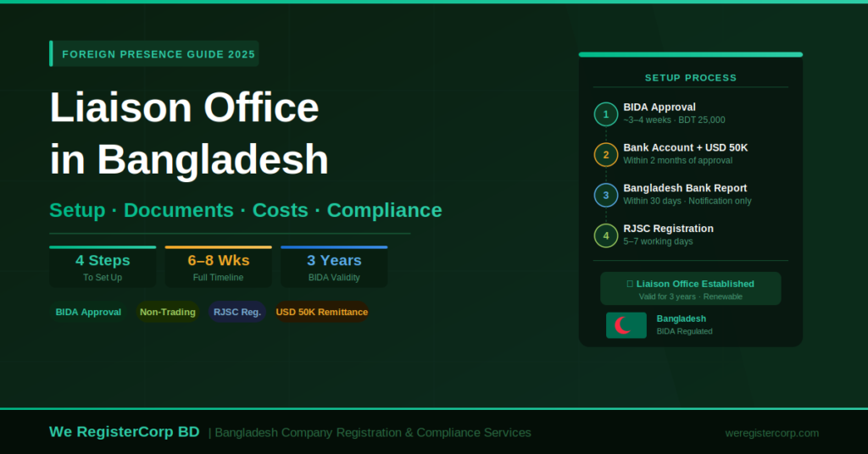Screen dimensions: 868x454
Task: Click the We RegisterCorp BD brand name
Action: (x=124, y=432)
